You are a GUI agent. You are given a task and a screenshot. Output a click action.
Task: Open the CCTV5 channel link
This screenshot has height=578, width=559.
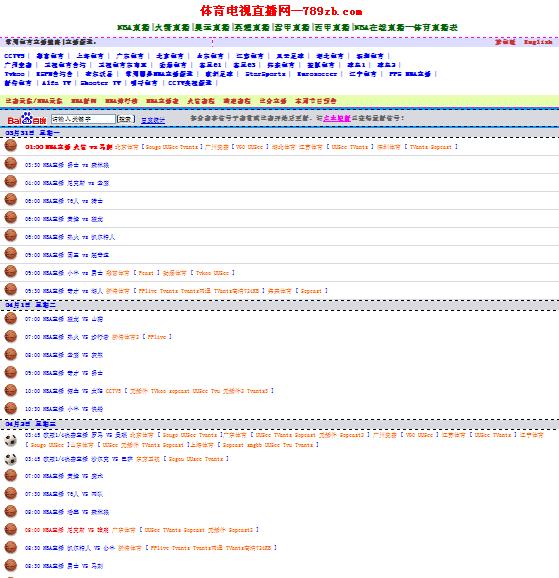14,56
